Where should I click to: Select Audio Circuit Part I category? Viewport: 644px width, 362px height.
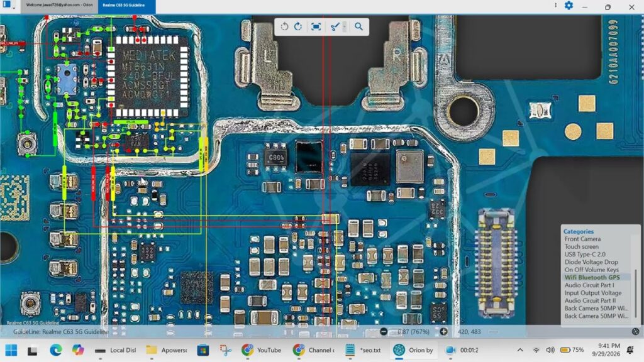click(x=589, y=285)
